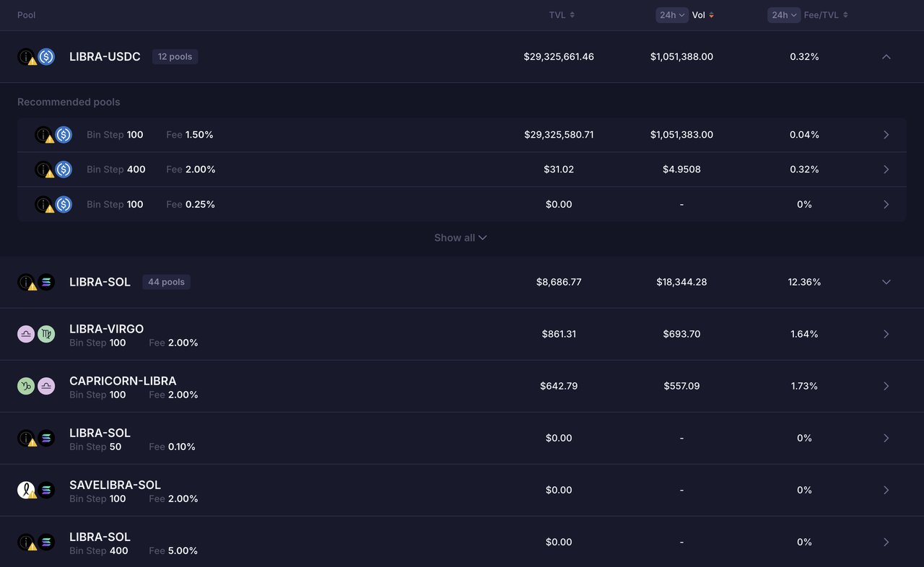Click the 44 pools badge

[x=166, y=282]
